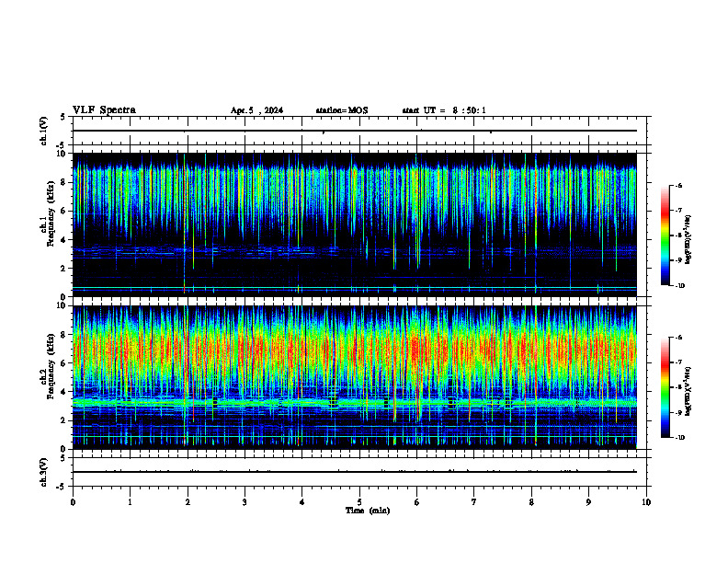Select the date text 'Apr. 5, 2024'
The height and width of the screenshot is (563, 728).
pos(256,110)
